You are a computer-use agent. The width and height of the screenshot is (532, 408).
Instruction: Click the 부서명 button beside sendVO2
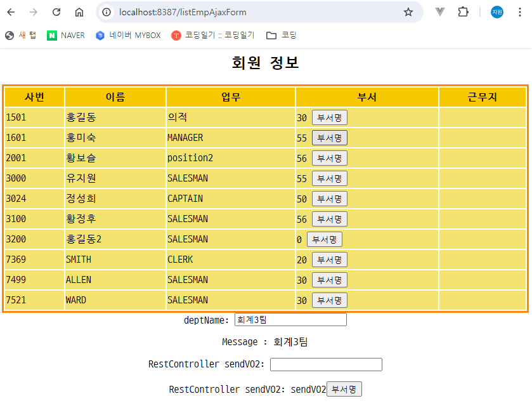tap(344, 389)
